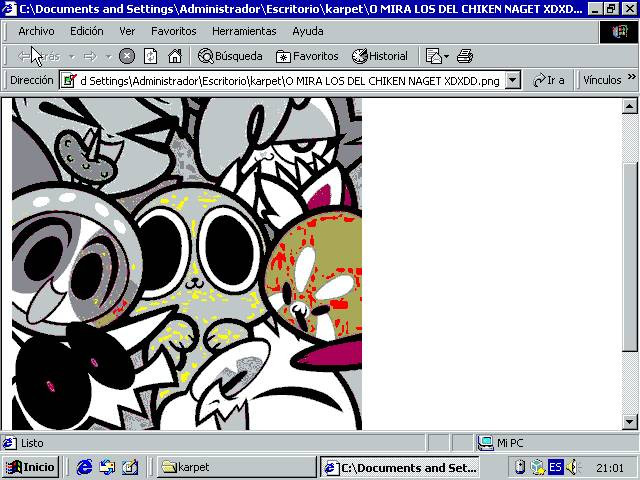Click the Mi PC zone indicator

coord(500,443)
